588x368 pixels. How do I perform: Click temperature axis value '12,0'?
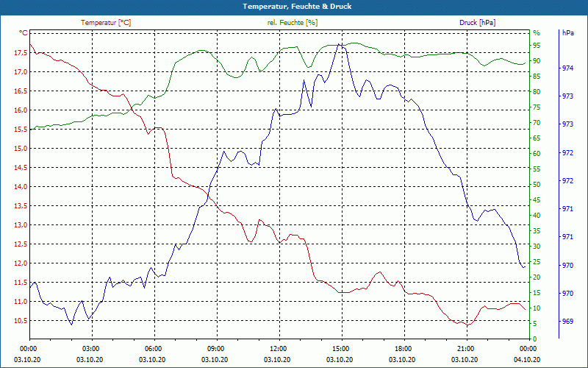[21, 263]
